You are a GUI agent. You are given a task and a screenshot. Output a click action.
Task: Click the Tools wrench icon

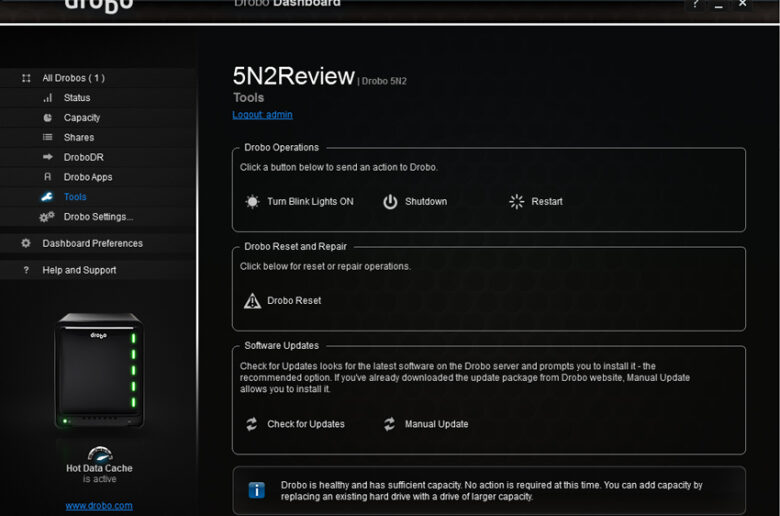tap(47, 197)
